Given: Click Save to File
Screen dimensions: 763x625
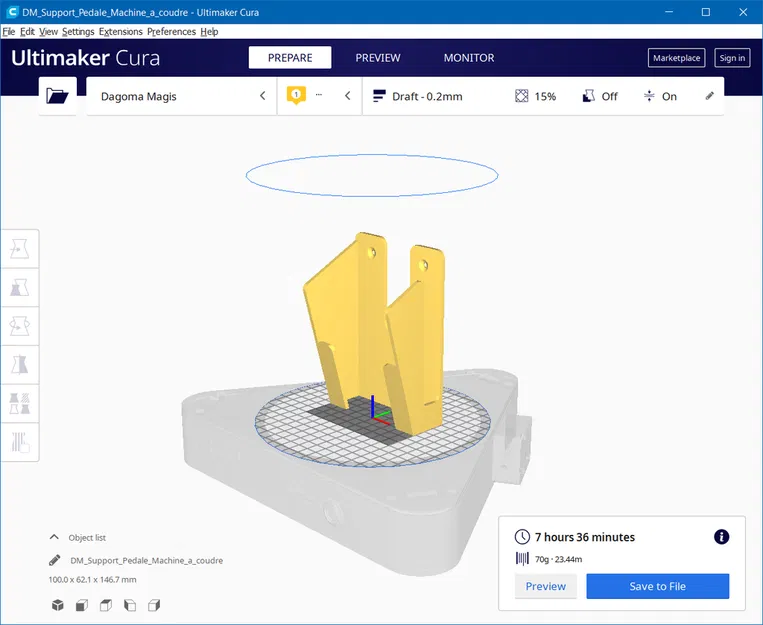Looking at the screenshot, I should (x=657, y=586).
